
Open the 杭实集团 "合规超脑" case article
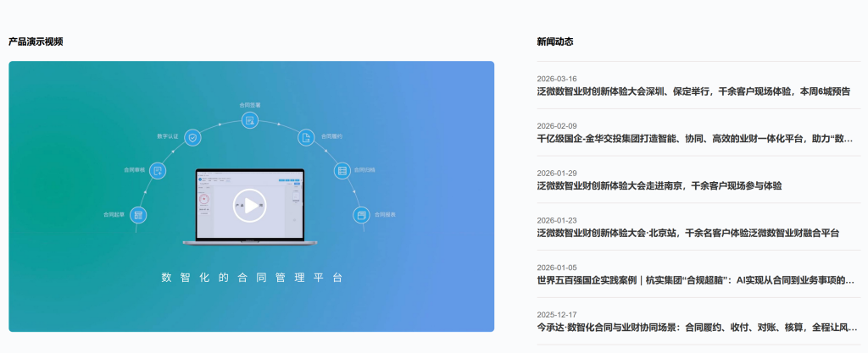(x=695, y=280)
